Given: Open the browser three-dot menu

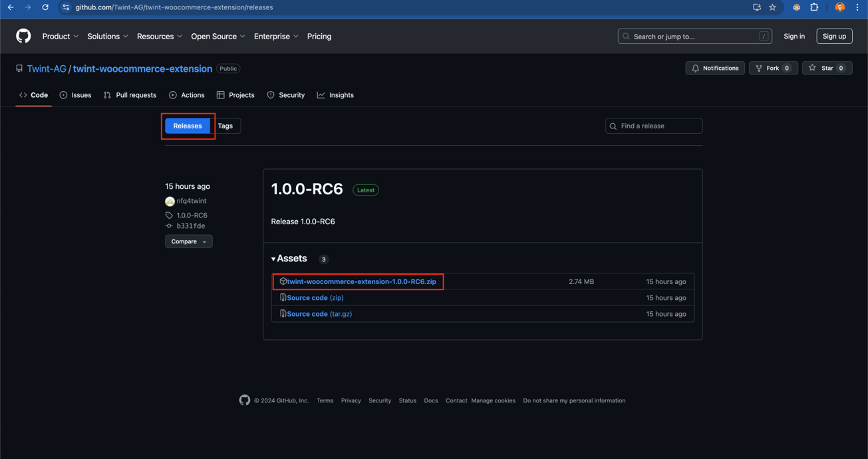Looking at the screenshot, I should [x=857, y=7].
